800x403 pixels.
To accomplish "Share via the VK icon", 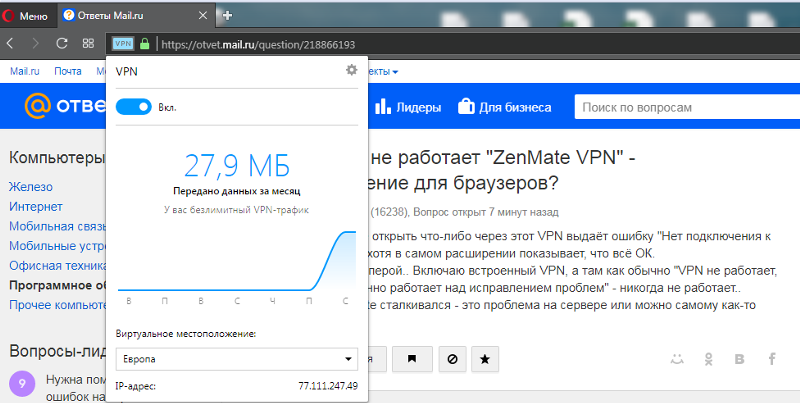I will pyautogui.click(x=739, y=359).
